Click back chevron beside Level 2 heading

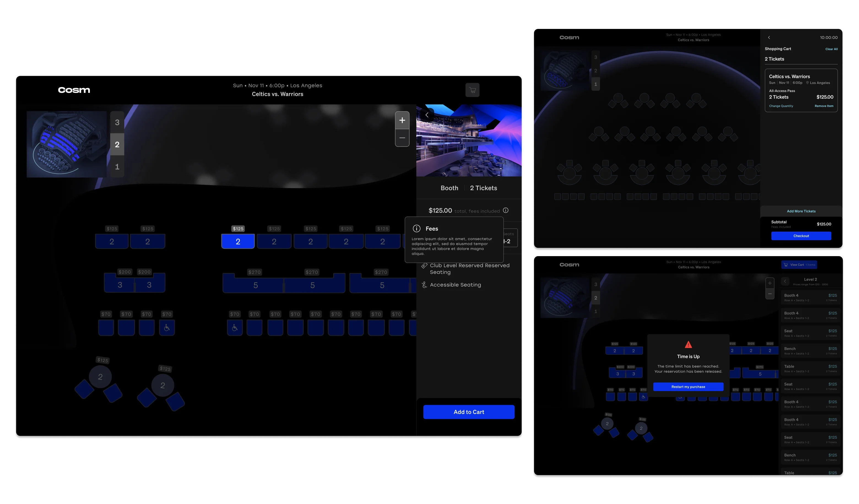(785, 281)
